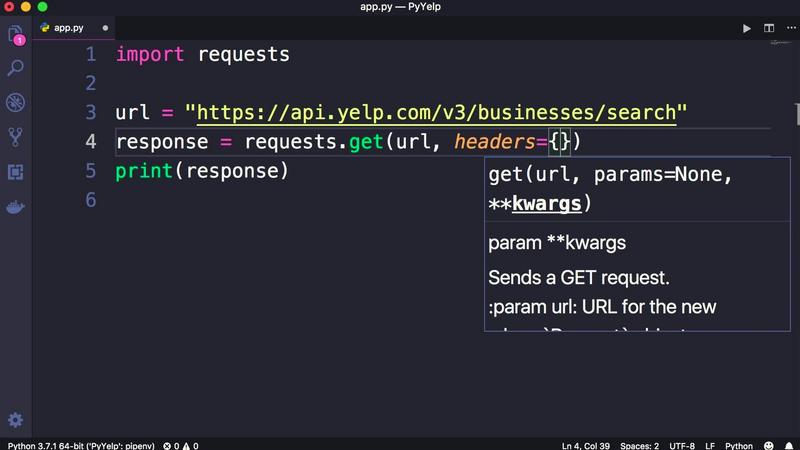Click the word requests on line 1
Image resolution: width=800 pixels, height=450 pixels.
click(x=243, y=54)
